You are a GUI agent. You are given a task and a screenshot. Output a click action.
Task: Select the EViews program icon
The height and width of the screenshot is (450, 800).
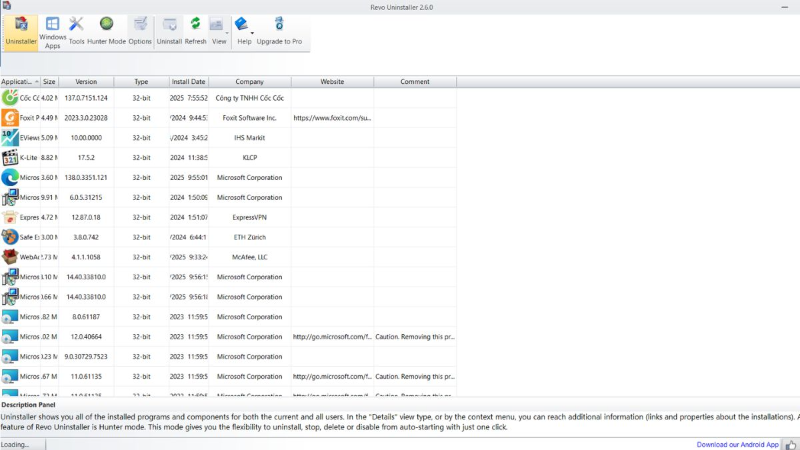click(10, 137)
